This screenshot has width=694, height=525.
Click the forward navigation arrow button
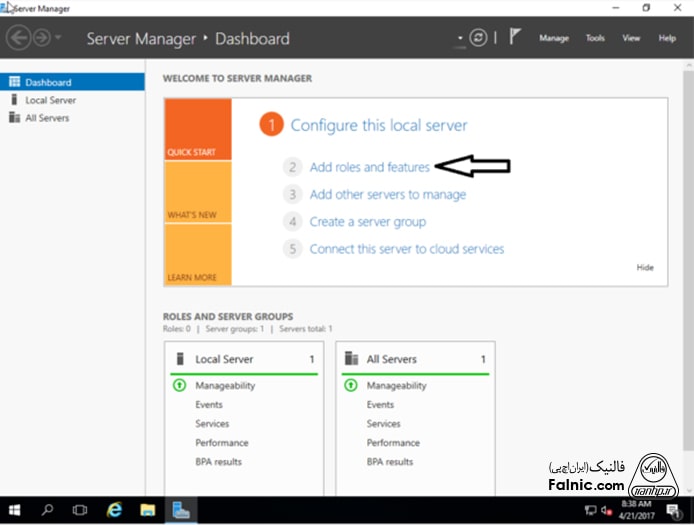[x=42, y=39]
